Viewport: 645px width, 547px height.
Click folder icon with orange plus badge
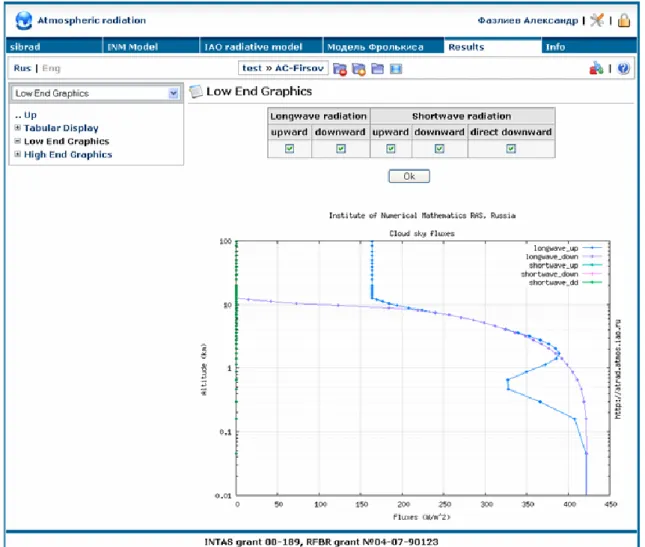click(359, 69)
